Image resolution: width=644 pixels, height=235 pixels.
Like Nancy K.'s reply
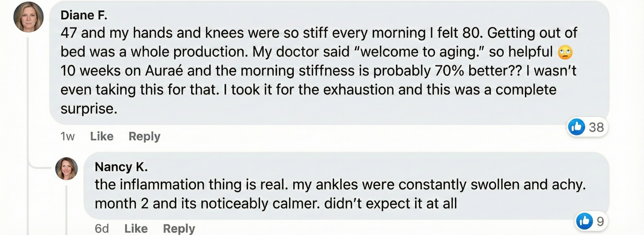pos(136,229)
